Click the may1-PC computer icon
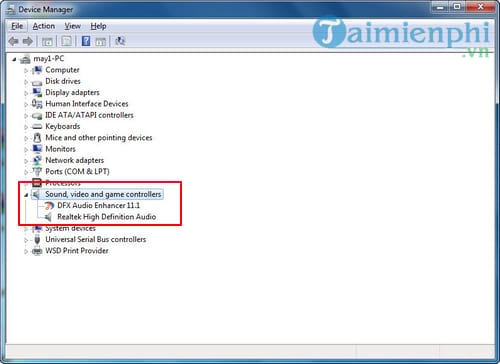Image resolution: width=500 pixels, height=364 pixels. [25, 59]
